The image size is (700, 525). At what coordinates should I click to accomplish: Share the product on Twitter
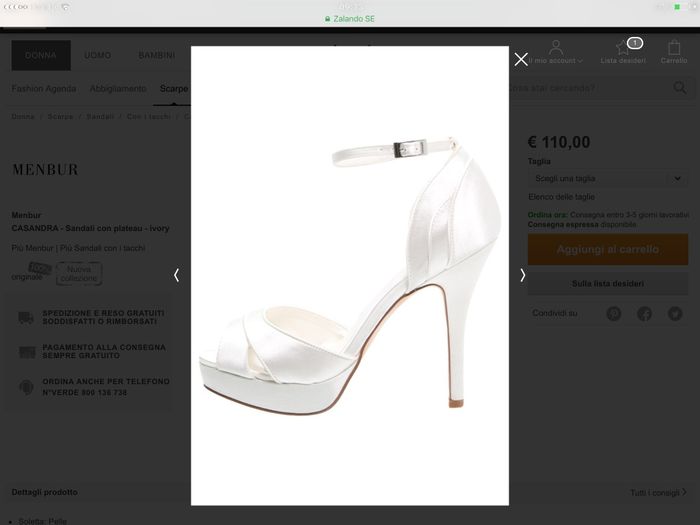[675, 314]
